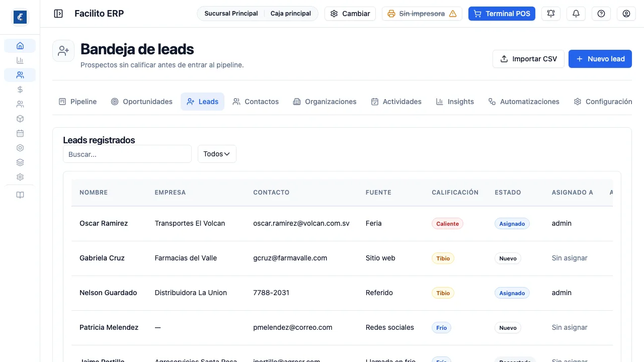Click the Frío badge for Patricia Melendez
This screenshot has width=644, height=362.
click(x=441, y=328)
